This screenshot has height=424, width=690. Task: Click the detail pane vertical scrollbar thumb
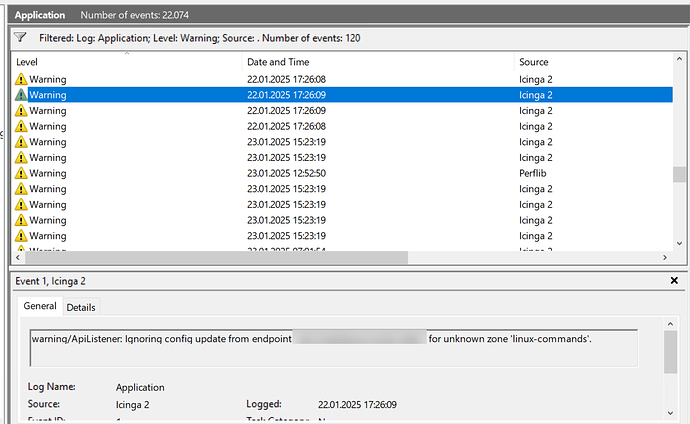pyautogui.click(x=670, y=352)
